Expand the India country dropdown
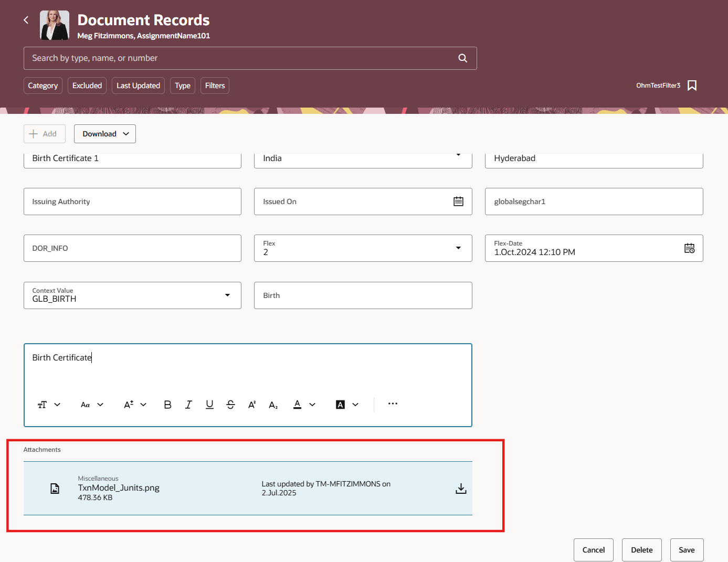 pyautogui.click(x=458, y=156)
